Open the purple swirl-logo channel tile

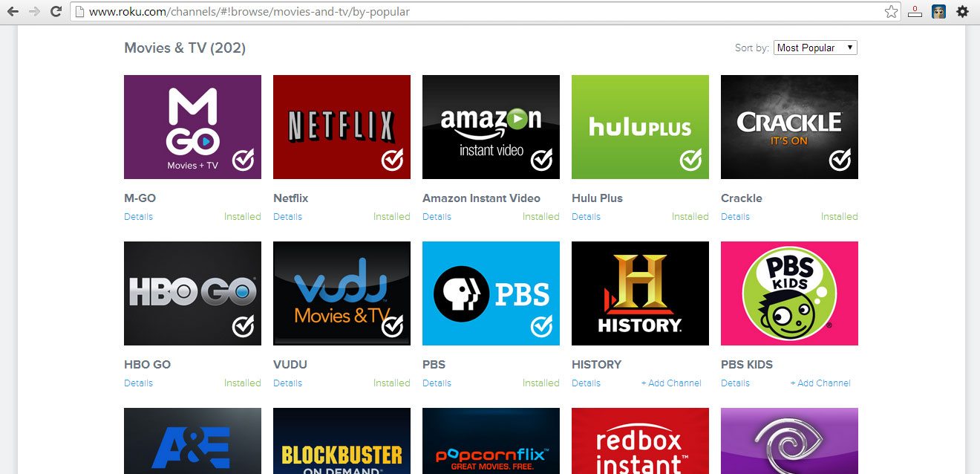tap(789, 441)
